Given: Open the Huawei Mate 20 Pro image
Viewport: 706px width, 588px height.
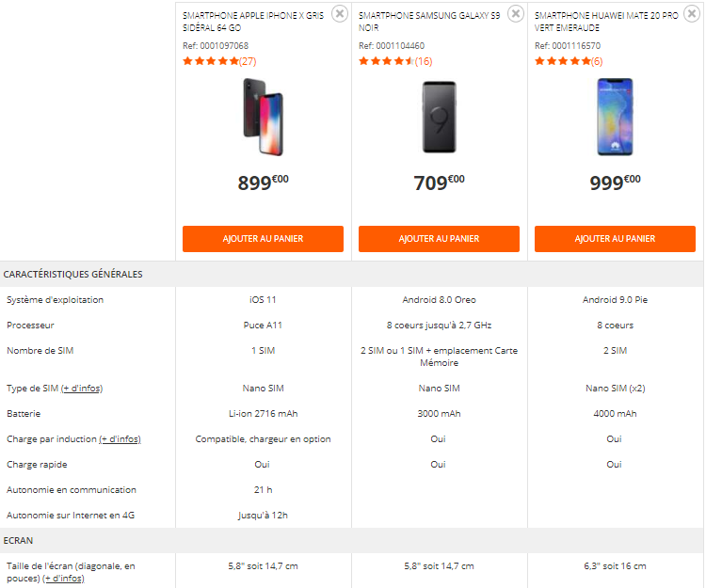Looking at the screenshot, I should tap(615, 118).
